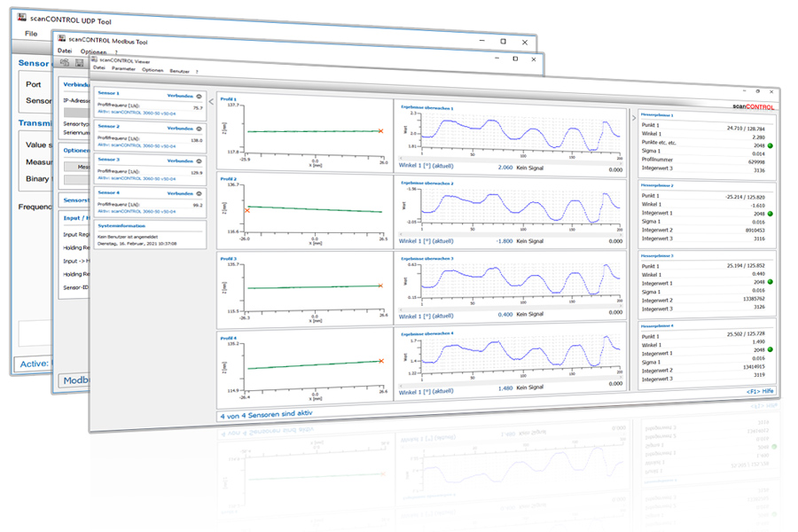Open the Parameter menu in Viewer

(123, 69)
